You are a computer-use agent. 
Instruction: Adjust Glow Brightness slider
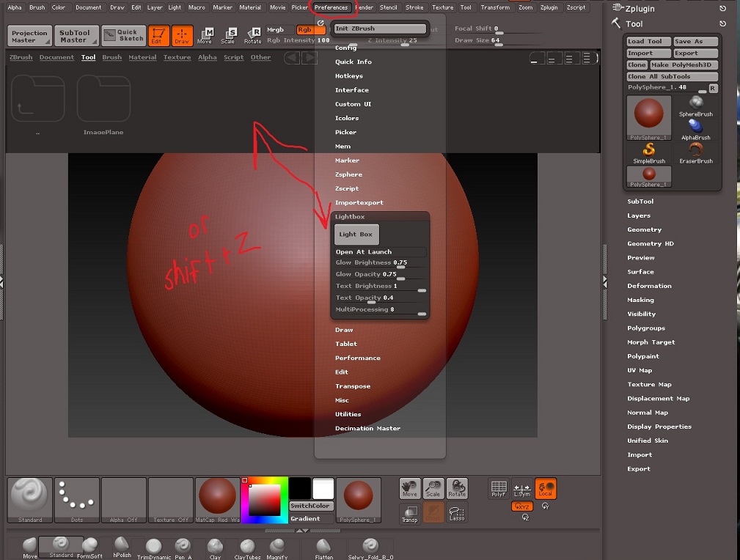[381, 263]
